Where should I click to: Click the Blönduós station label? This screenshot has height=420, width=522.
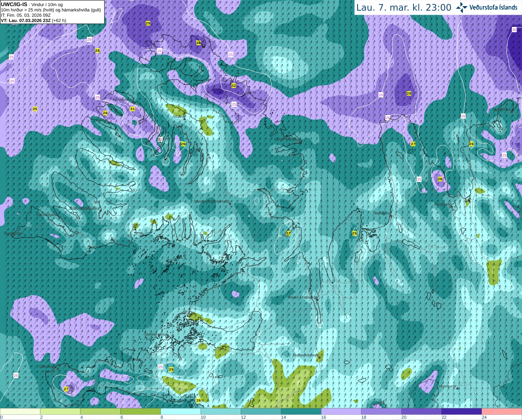[x=382, y=213]
